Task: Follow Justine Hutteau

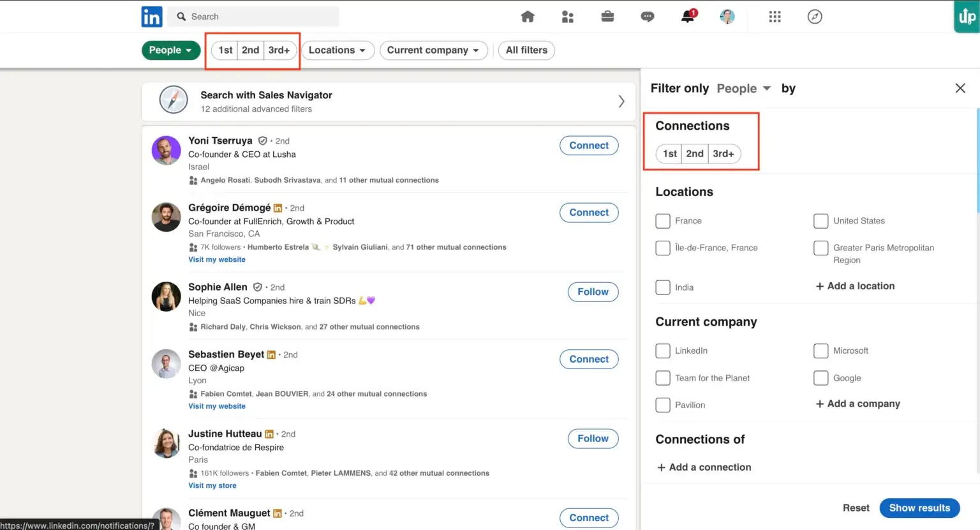Action: tap(593, 439)
